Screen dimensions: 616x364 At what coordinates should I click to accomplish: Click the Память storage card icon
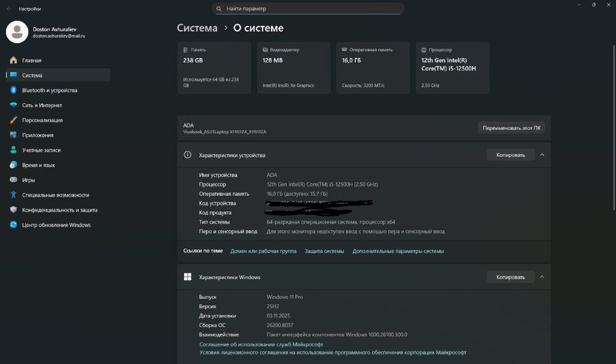[185, 50]
